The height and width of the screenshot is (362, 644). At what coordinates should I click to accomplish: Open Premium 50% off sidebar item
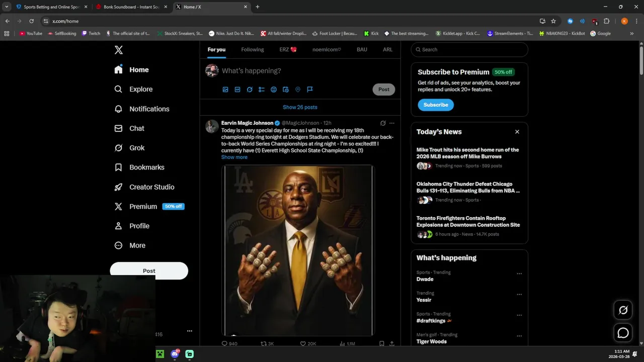149,207
